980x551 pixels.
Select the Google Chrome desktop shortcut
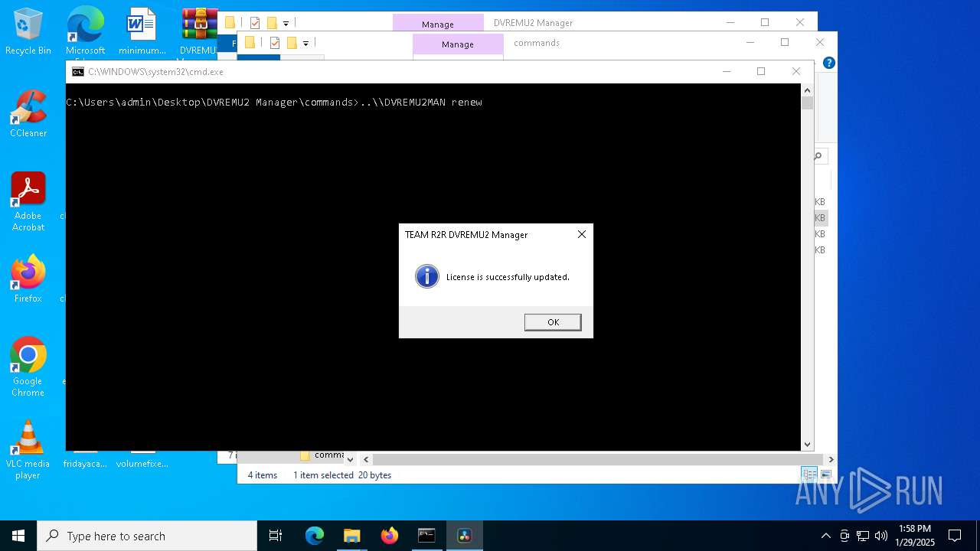pos(28,367)
